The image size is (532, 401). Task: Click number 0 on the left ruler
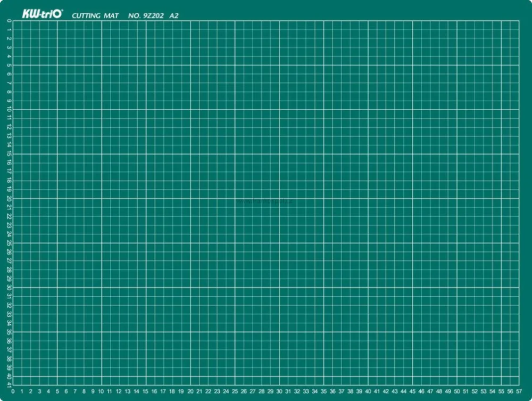pyautogui.click(x=9, y=21)
